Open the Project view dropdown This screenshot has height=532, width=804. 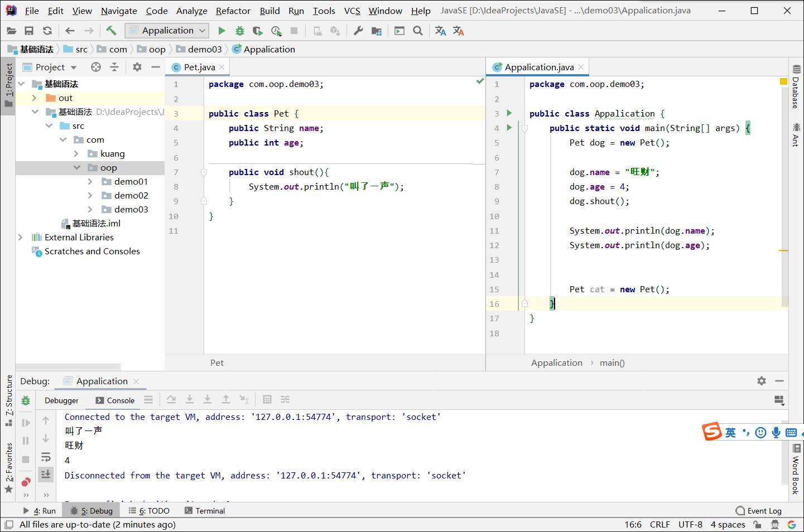pos(74,67)
